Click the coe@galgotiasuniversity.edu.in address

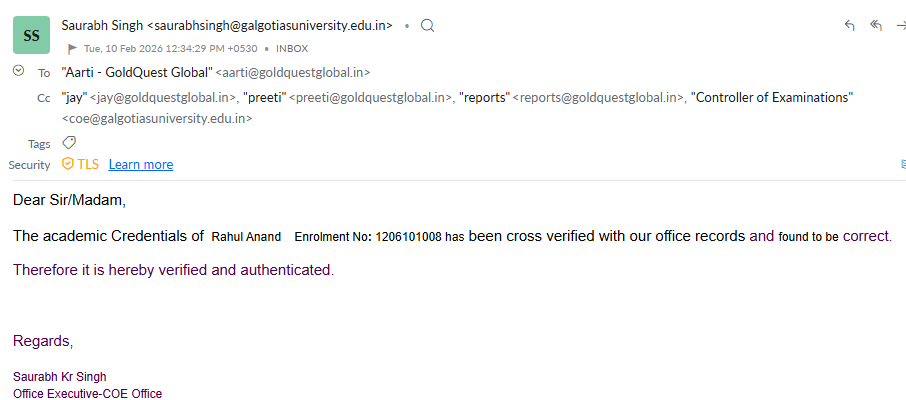157,118
